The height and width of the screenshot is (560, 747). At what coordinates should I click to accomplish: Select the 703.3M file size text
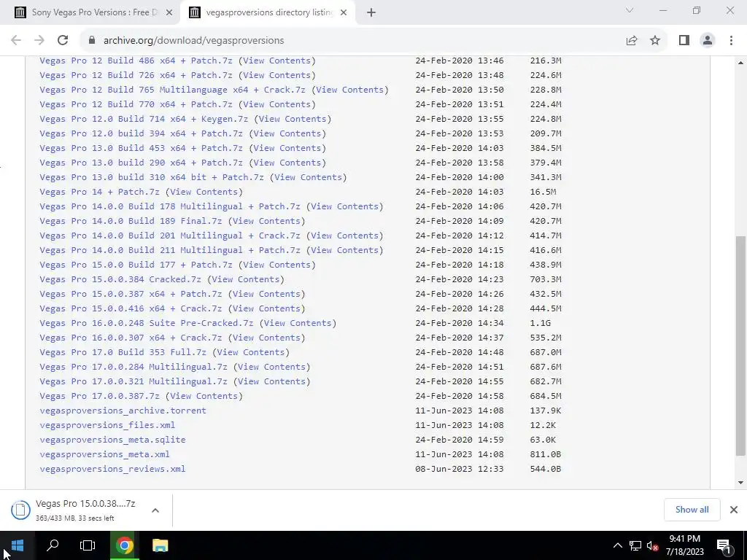(546, 279)
